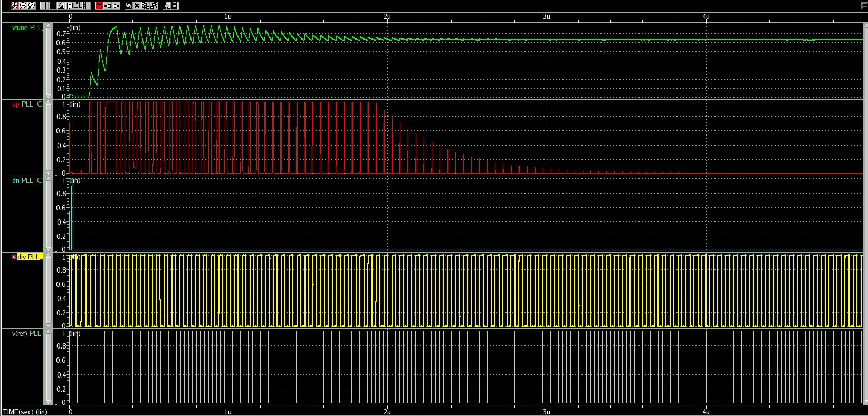Select the red 'up' signal label

click(x=15, y=104)
